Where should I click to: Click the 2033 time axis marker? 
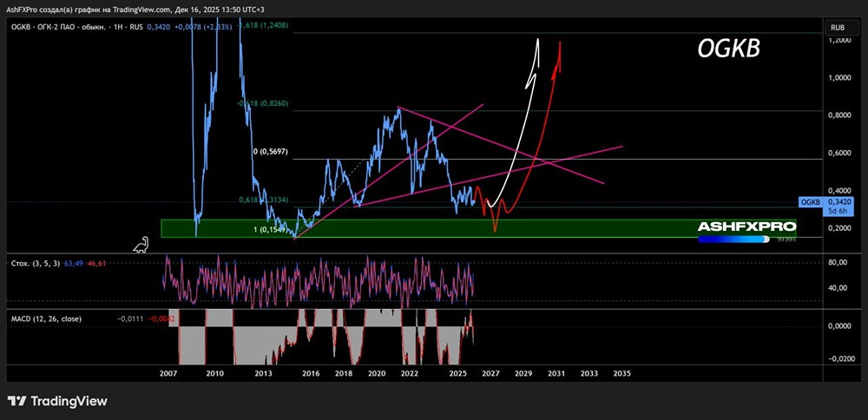(589, 373)
